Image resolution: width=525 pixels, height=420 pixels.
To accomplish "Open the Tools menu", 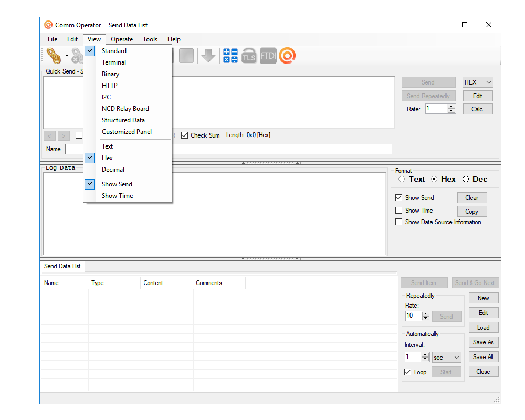I will point(150,39).
